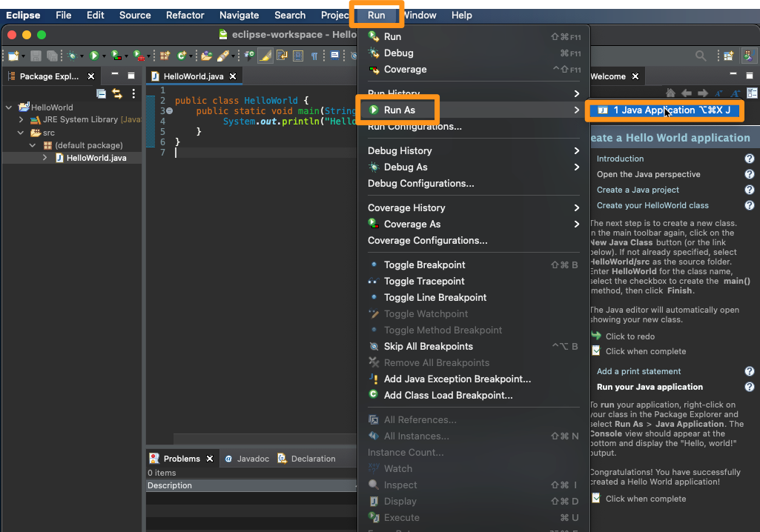This screenshot has height=532, width=760.
Task: Click the New wizard toolbar icon
Action: click(13, 56)
